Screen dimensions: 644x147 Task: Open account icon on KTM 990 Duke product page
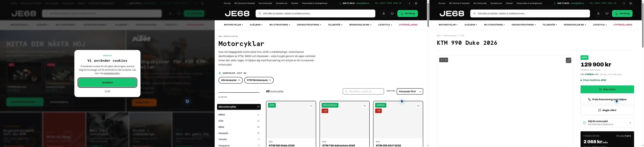click(x=598, y=13)
